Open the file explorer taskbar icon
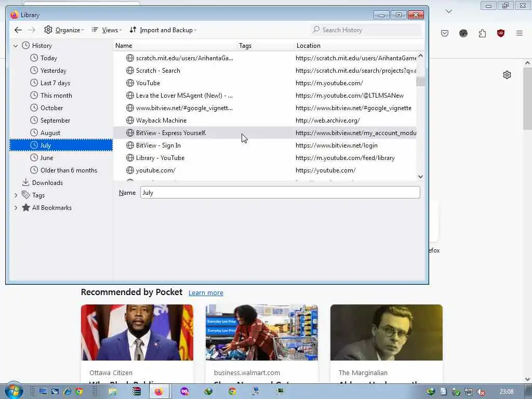Image resolution: width=532 pixels, height=399 pixels. click(112, 392)
